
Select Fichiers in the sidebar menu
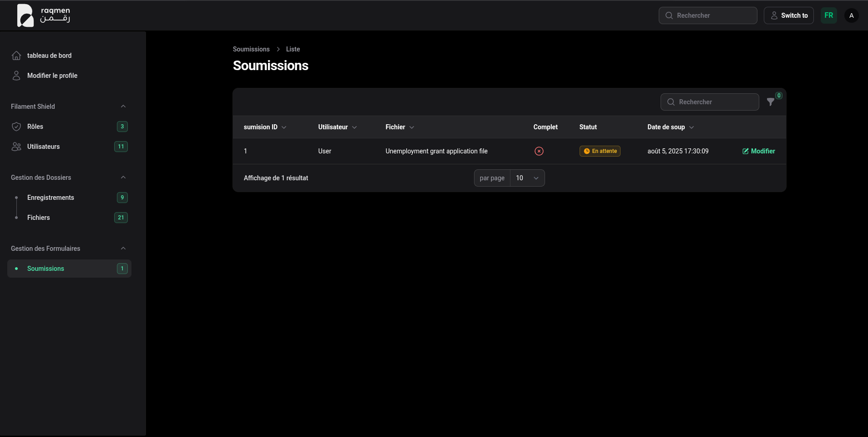coord(38,218)
